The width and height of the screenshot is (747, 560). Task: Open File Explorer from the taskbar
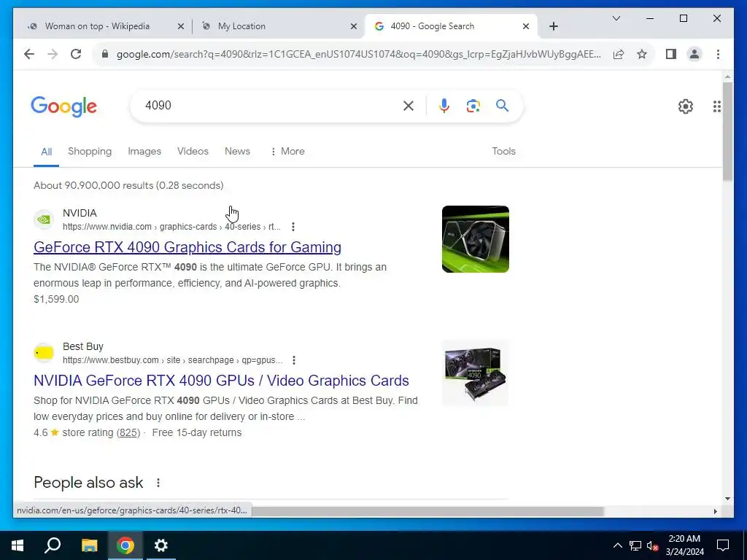tap(89, 545)
